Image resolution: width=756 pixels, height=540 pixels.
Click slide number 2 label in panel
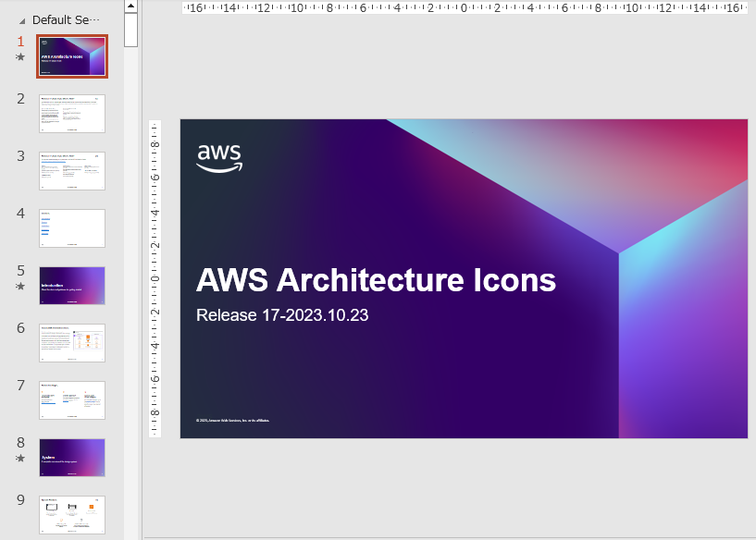tap(20, 99)
